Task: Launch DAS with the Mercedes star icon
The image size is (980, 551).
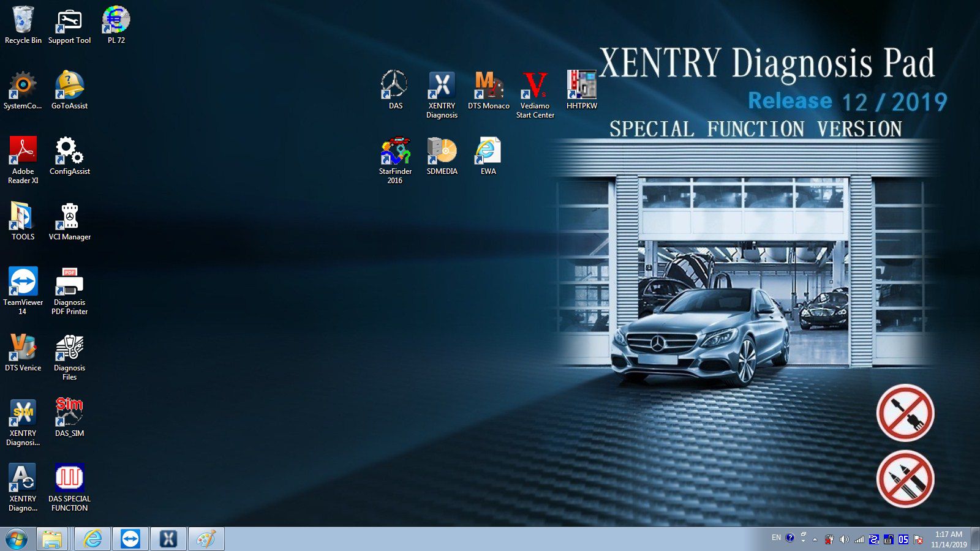Action: pos(395,91)
